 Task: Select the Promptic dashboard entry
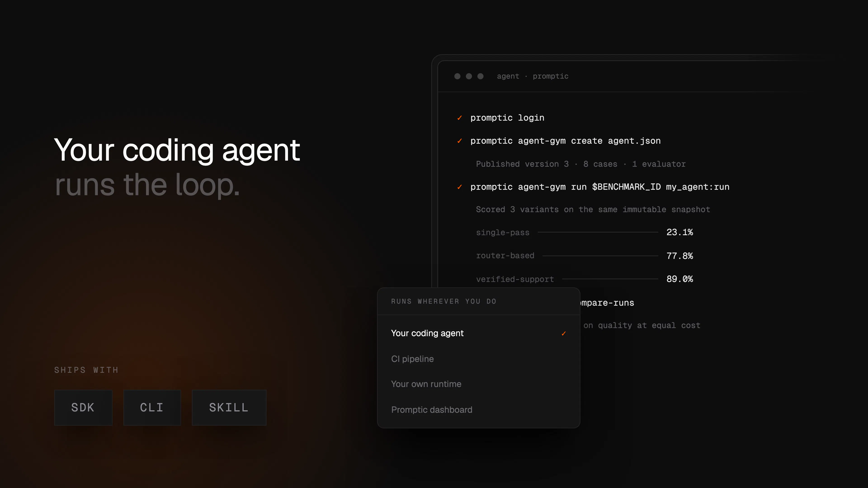(x=479, y=410)
